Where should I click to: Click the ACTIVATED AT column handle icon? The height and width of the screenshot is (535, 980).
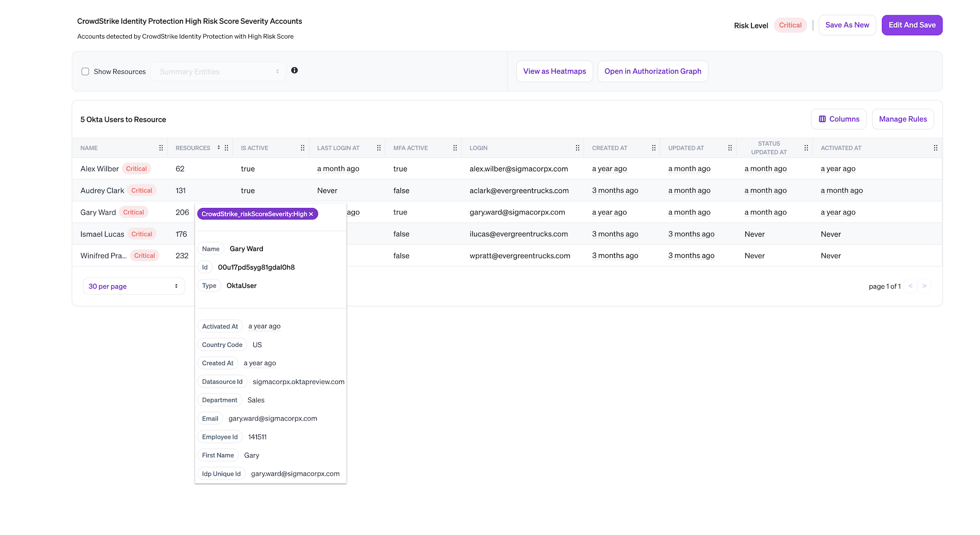[x=935, y=148]
